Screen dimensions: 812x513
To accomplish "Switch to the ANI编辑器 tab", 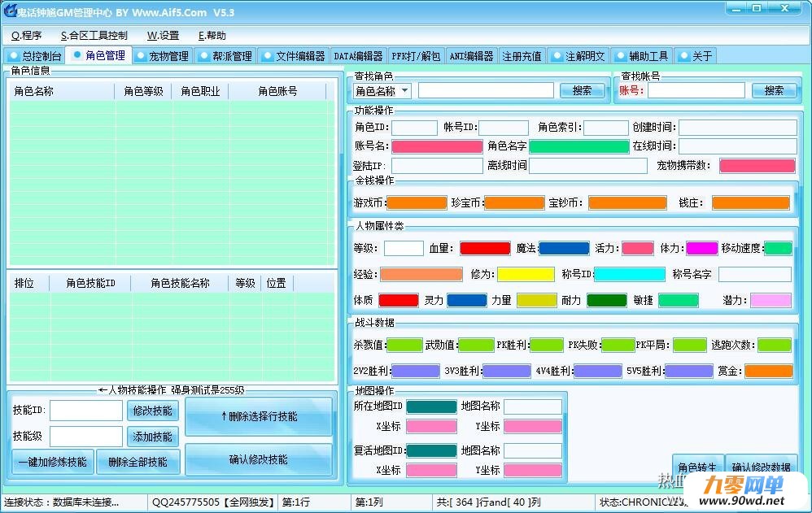I will (x=471, y=56).
